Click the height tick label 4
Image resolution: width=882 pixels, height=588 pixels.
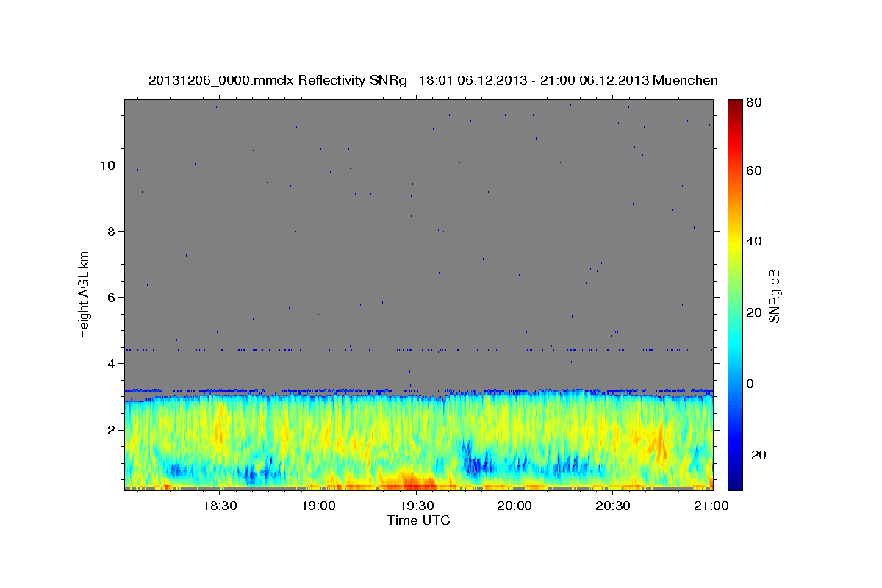coord(112,363)
